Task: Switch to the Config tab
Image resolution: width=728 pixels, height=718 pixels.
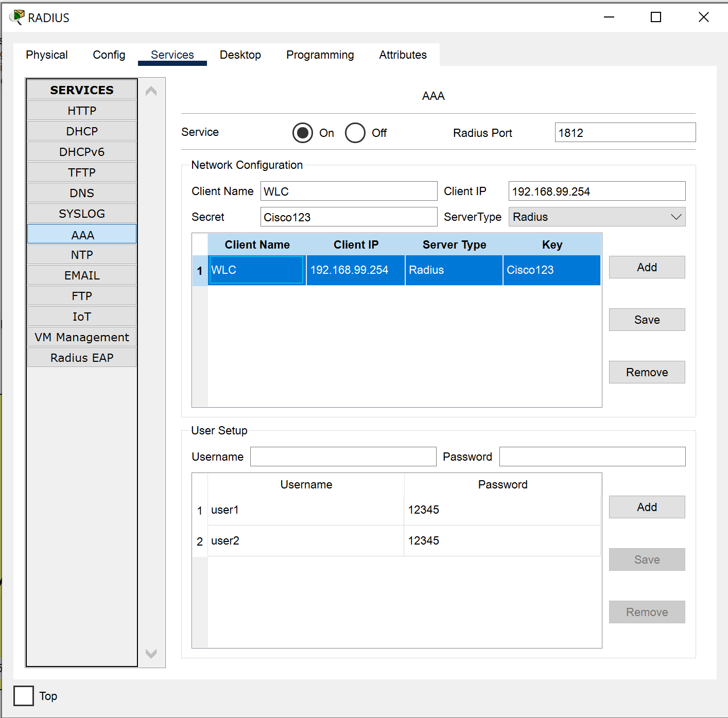Action: 109,55
